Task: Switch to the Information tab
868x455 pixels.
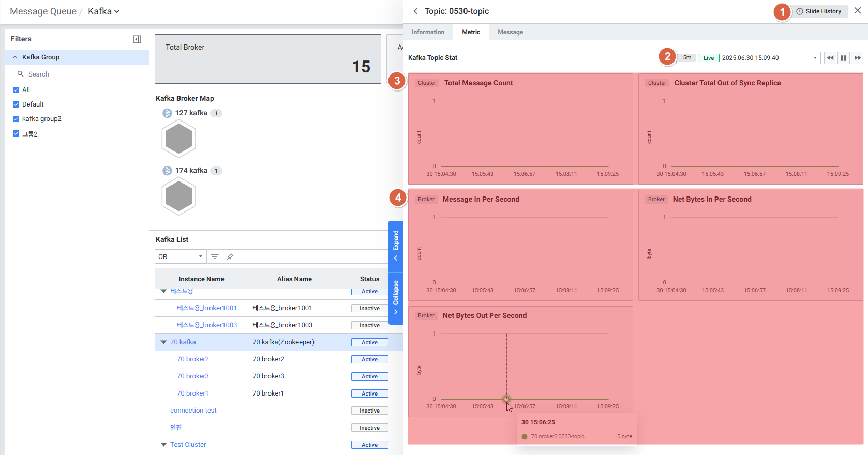Action: 428,32
